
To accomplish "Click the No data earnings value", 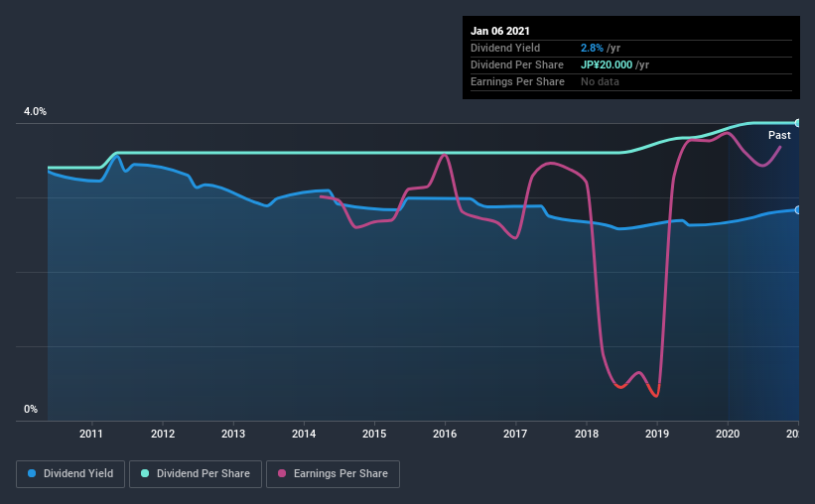I will 600,81.
